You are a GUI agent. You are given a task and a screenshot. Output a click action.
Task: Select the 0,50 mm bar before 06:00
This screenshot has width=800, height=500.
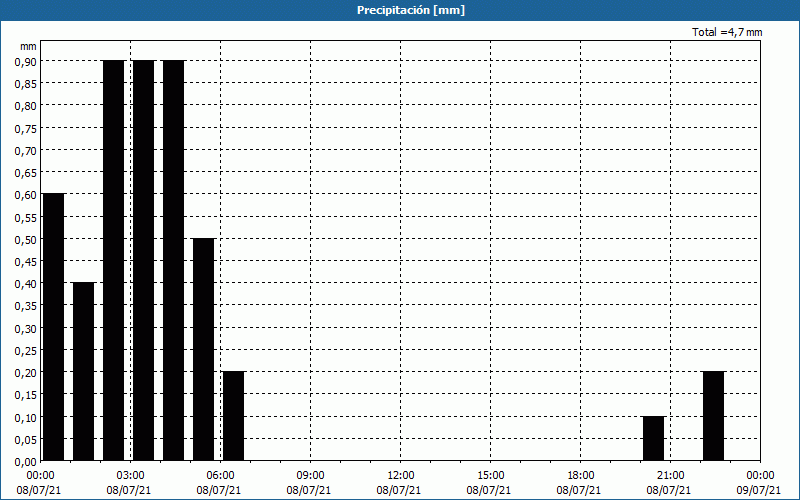click(x=204, y=349)
